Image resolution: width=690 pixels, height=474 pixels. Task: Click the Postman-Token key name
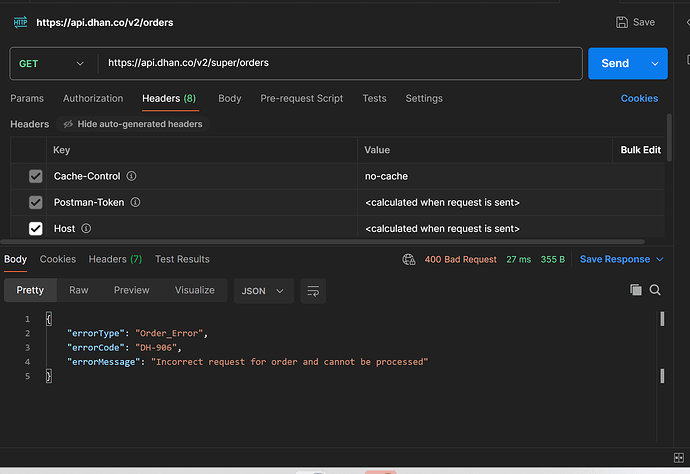[x=89, y=202]
